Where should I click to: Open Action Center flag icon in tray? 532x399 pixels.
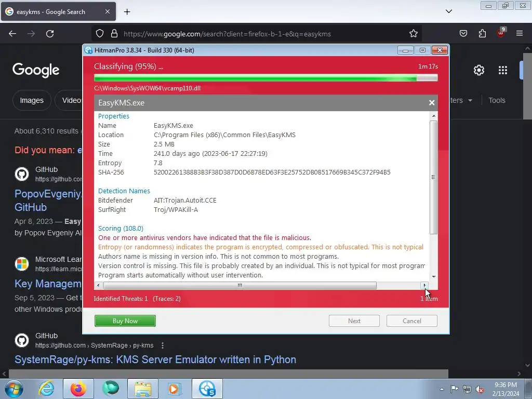click(454, 389)
